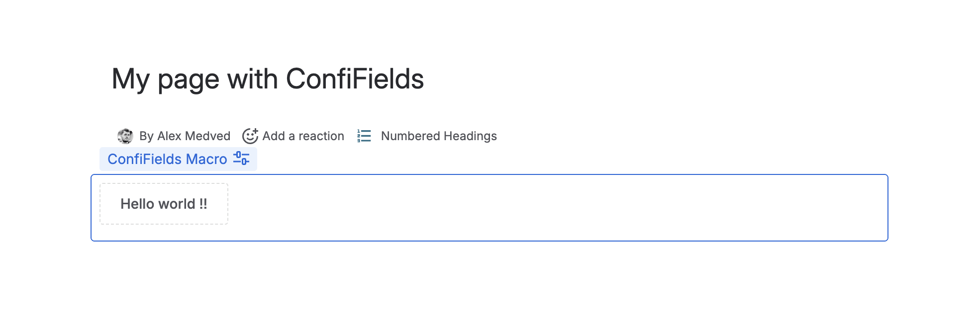Click the word Headings beside the list icon

(x=470, y=136)
